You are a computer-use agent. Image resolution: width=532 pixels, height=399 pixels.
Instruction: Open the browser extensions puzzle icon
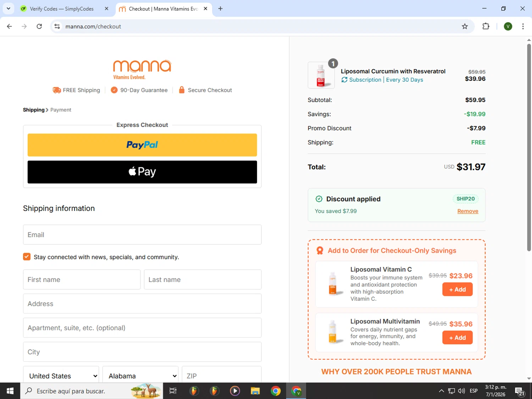(486, 26)
